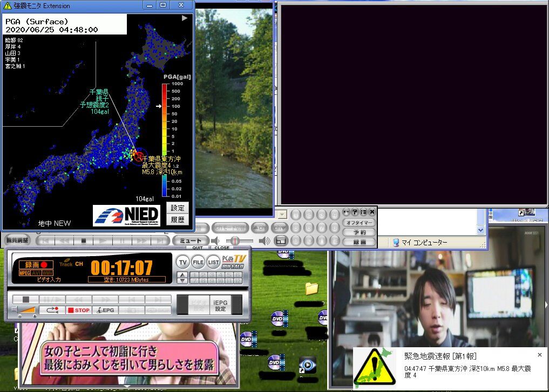Select the MPEG format indicator
Viewport: 549px width, 392px height.
(24, 273)
